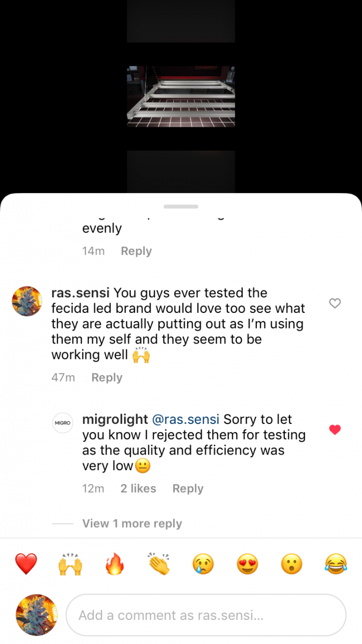Tap the clapping hands quick-reaction emoji

[x=159, y=564]
